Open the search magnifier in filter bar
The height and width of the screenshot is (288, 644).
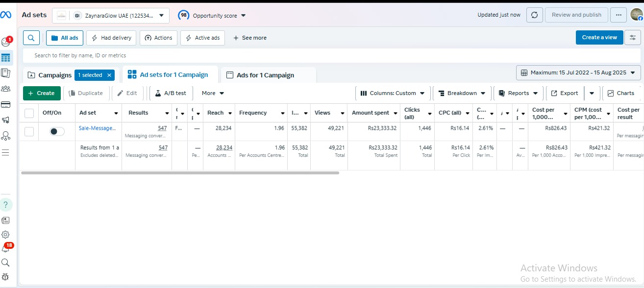pos(31,38)
